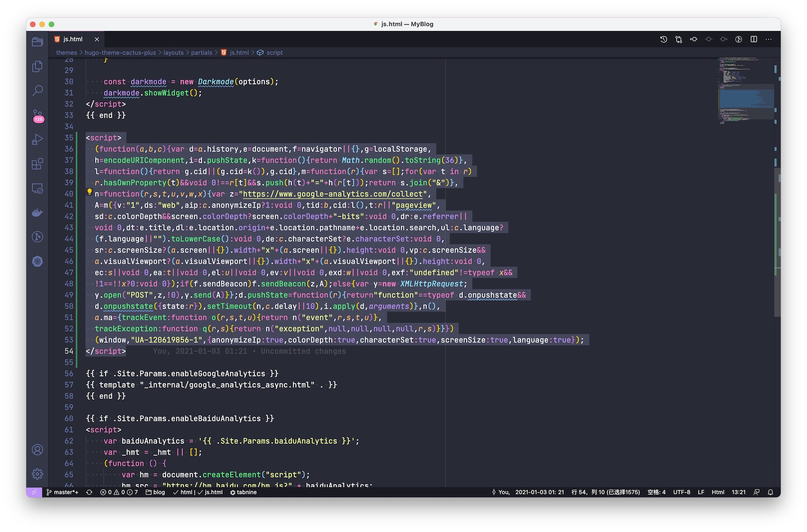Click 'XMLHttpRequest' on line 48

[x=431, y=284]
